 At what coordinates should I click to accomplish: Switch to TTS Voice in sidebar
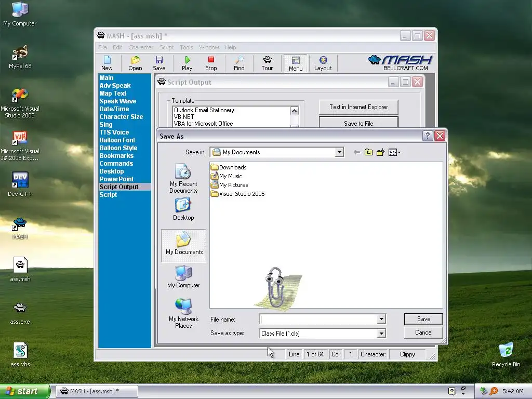tap(114, 132)
